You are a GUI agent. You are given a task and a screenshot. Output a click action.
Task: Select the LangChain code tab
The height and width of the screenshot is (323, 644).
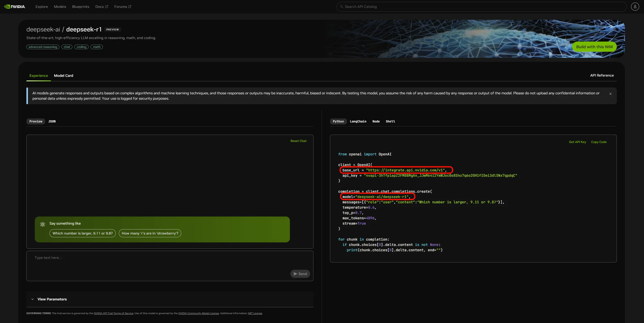358,121
